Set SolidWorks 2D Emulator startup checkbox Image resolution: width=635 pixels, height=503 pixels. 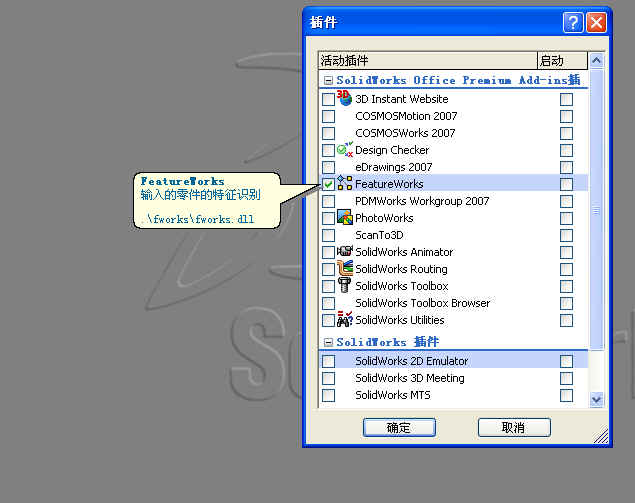point(567,361)
